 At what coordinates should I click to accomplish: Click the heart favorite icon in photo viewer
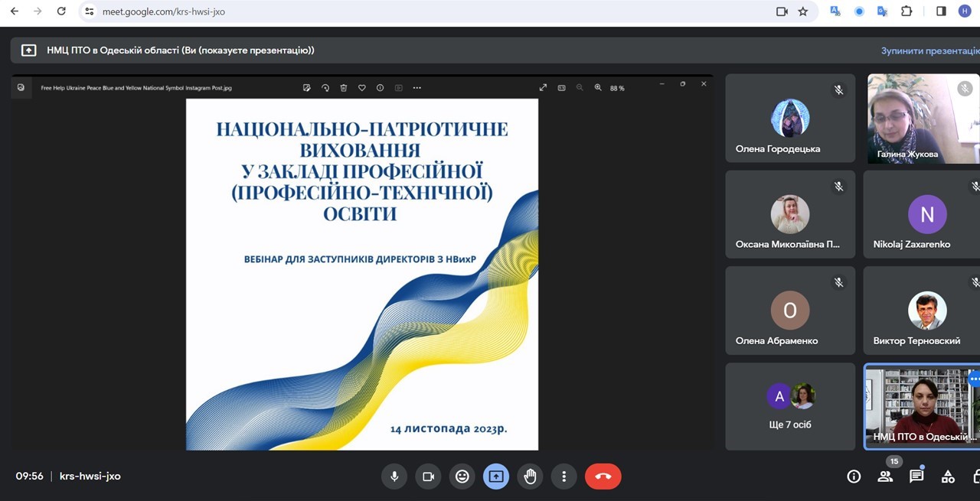tap(362, 88)
